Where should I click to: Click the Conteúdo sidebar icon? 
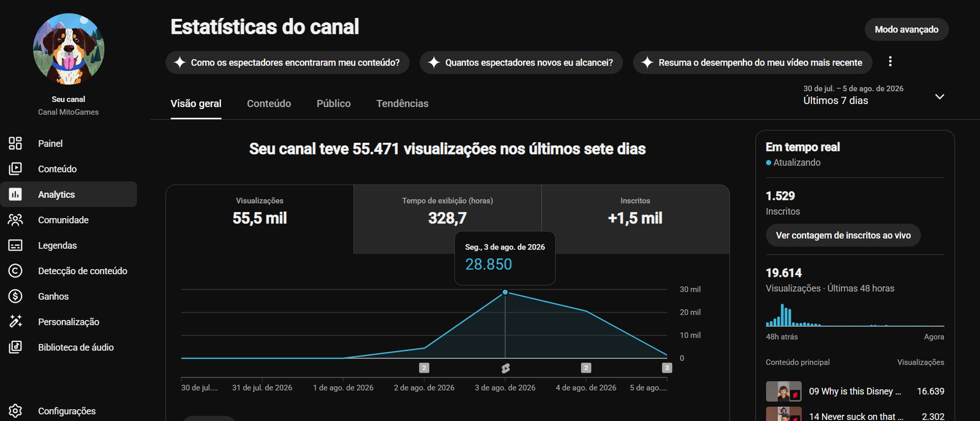point(15,169)
